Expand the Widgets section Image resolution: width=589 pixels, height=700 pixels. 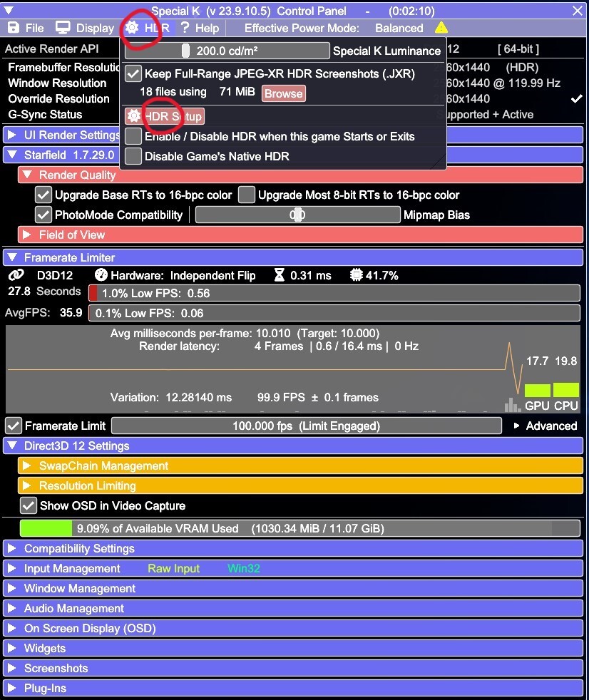[293, 648]
